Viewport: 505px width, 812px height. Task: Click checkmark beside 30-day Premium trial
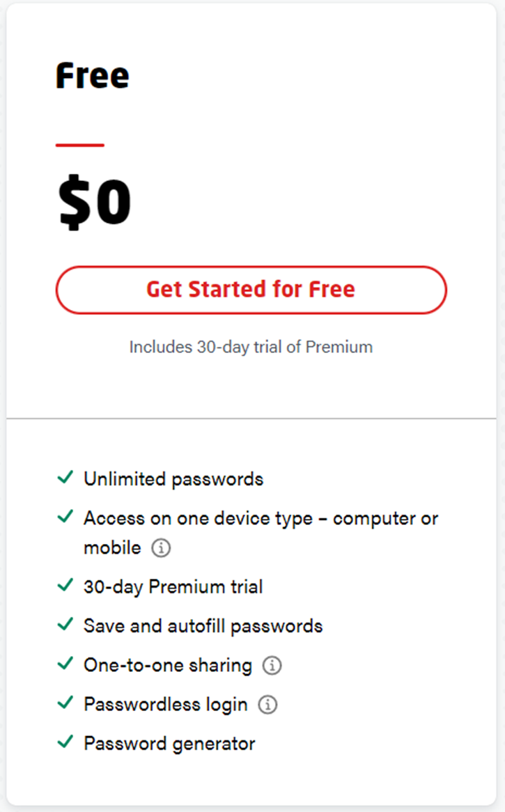(65, 585)
